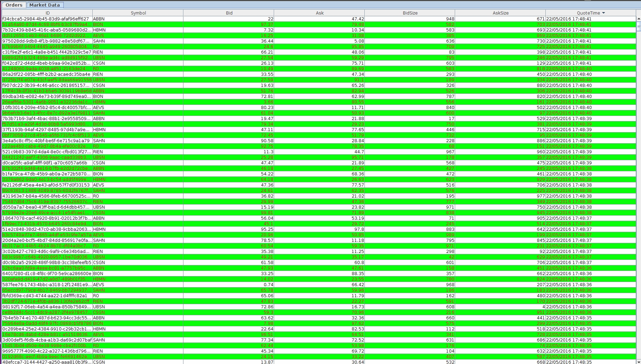Click Bid value 79.34

[x=267, y=124]
